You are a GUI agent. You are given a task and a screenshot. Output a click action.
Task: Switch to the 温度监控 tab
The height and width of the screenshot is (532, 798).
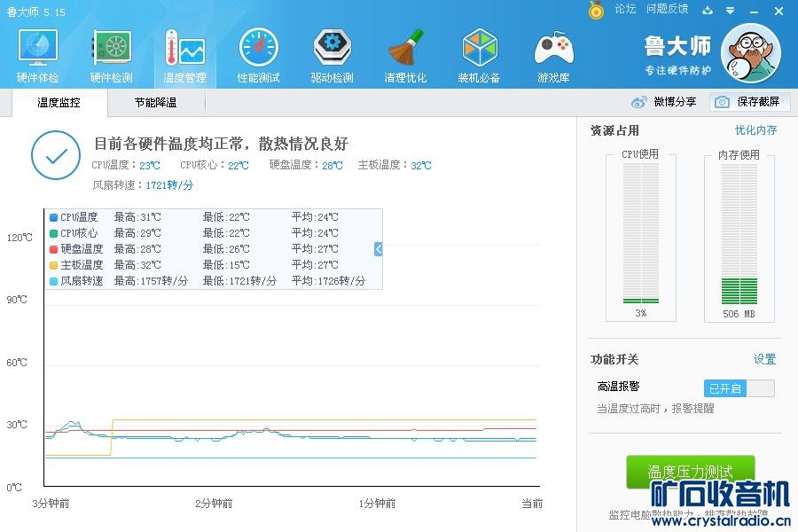pos(59,102)
